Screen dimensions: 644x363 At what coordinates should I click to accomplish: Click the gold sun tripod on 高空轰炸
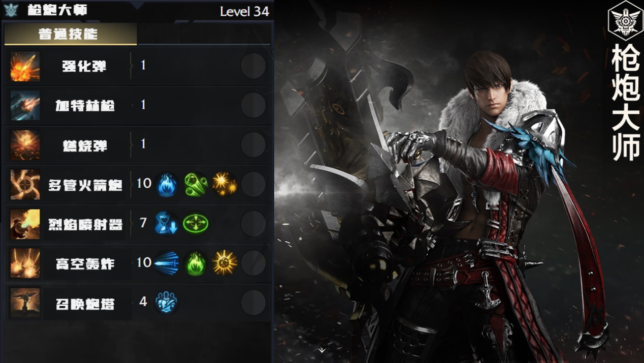224,263
